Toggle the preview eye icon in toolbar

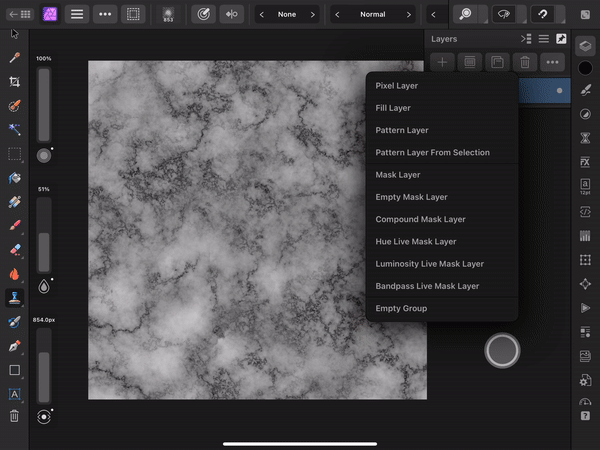(x=504, y=14)
